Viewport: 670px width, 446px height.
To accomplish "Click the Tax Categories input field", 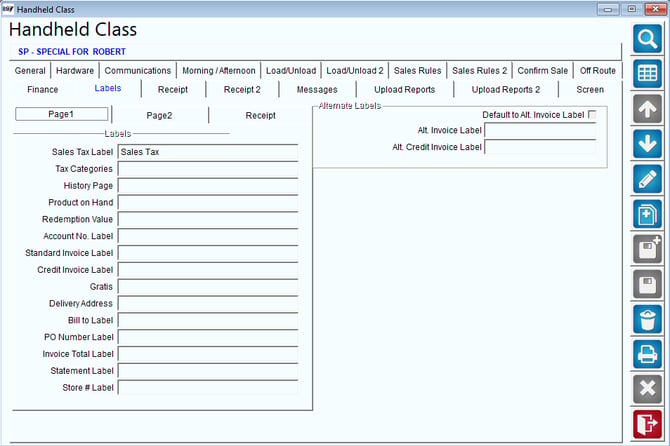I will 208,169.
